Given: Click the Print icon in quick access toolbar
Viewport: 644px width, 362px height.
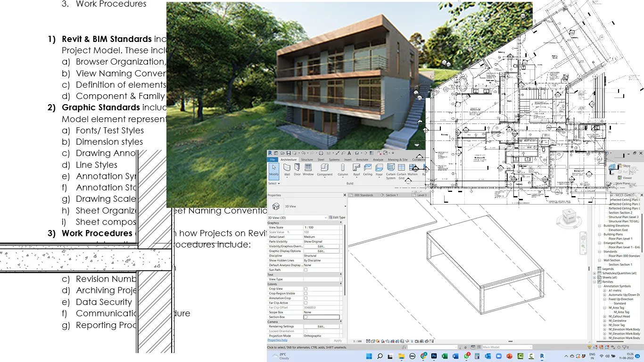Looking at the screenshot, I should coord(321,153).
